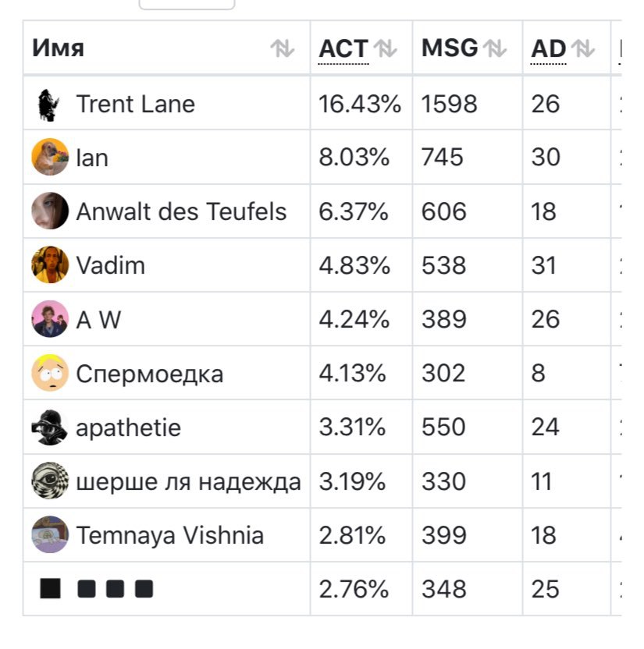Sort by AD column arrows icon
The height and width of the screenshot is (649, 644).
pyautogui.click(x=582, y=48)
